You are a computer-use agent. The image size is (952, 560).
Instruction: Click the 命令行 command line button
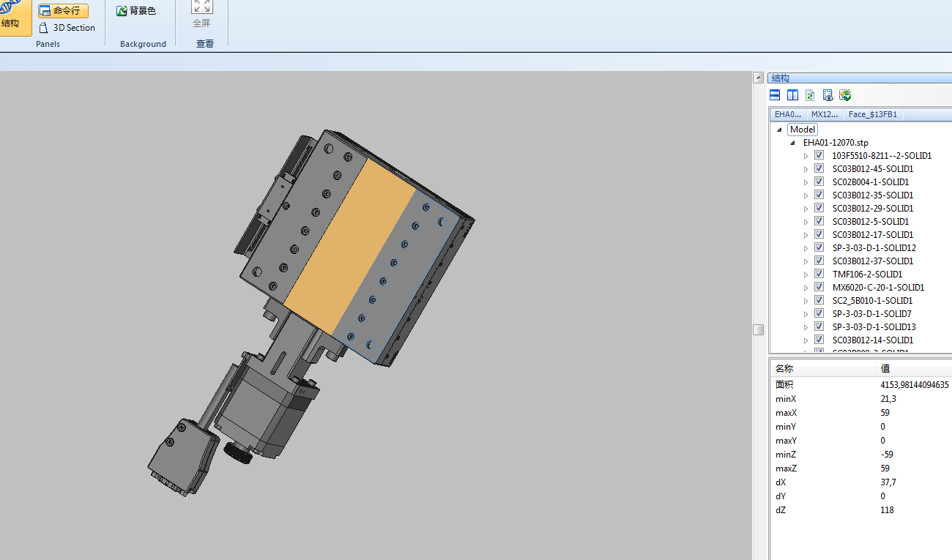[x=63, y=11]
